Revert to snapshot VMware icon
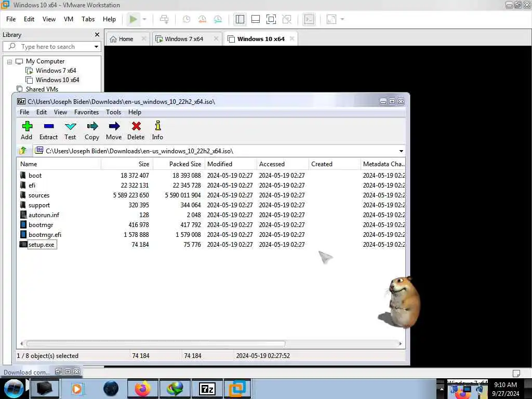Screen dimensions: 532x399 pos(202,19)
